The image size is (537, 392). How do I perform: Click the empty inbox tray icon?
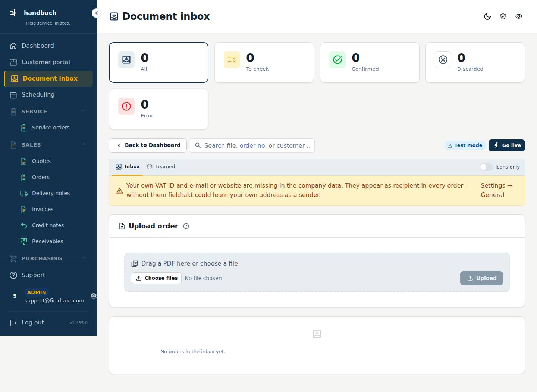point(317,334)
